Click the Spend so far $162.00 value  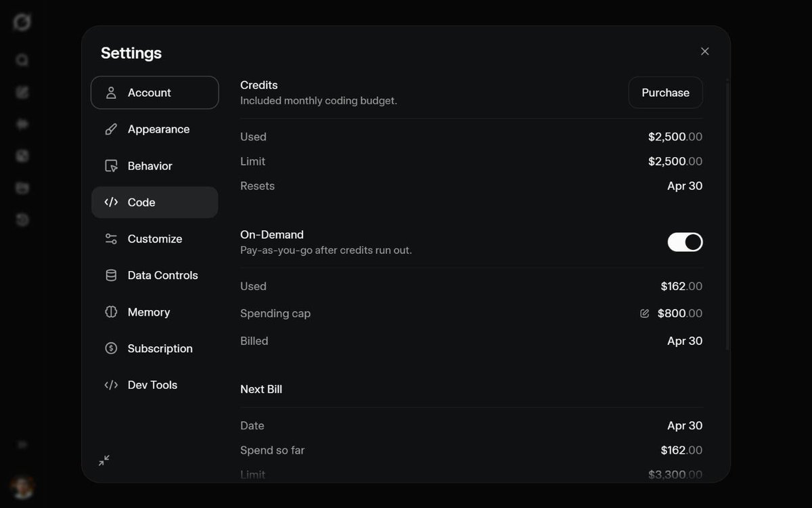click(681, 450)
